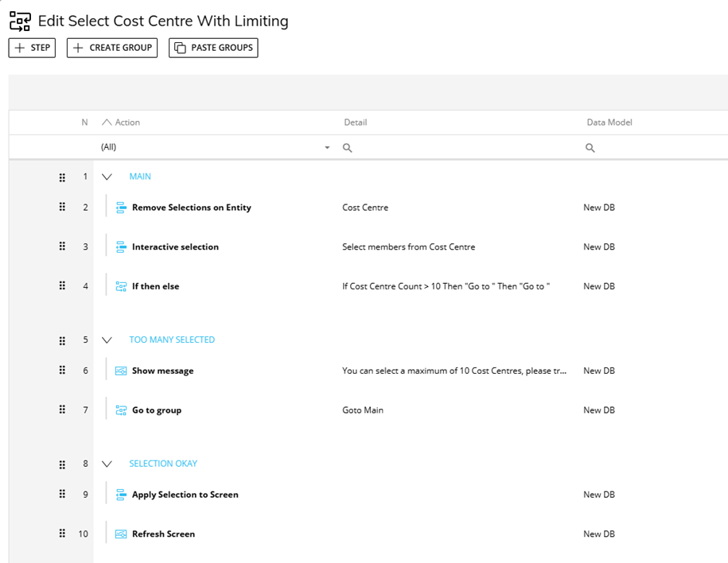Collapse the MAIN group
The width and height of the screenshot is (728, 563).
(107, 177)
